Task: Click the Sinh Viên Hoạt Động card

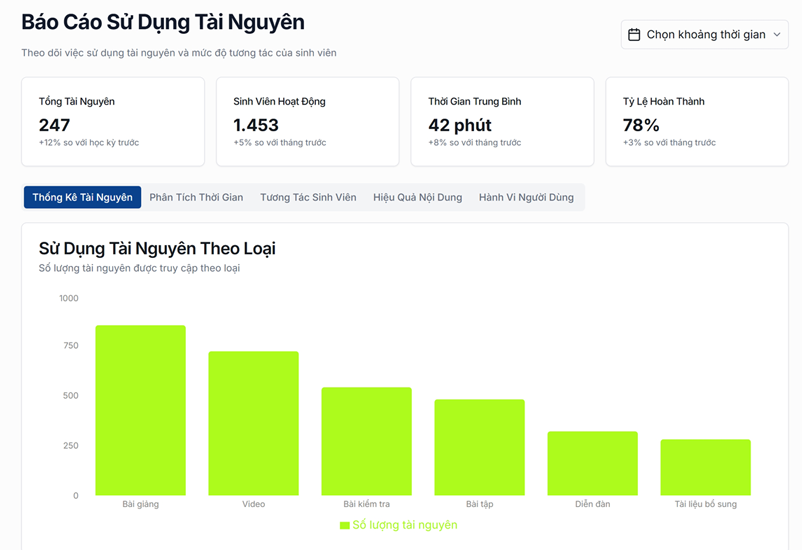Action: point(307,122)
